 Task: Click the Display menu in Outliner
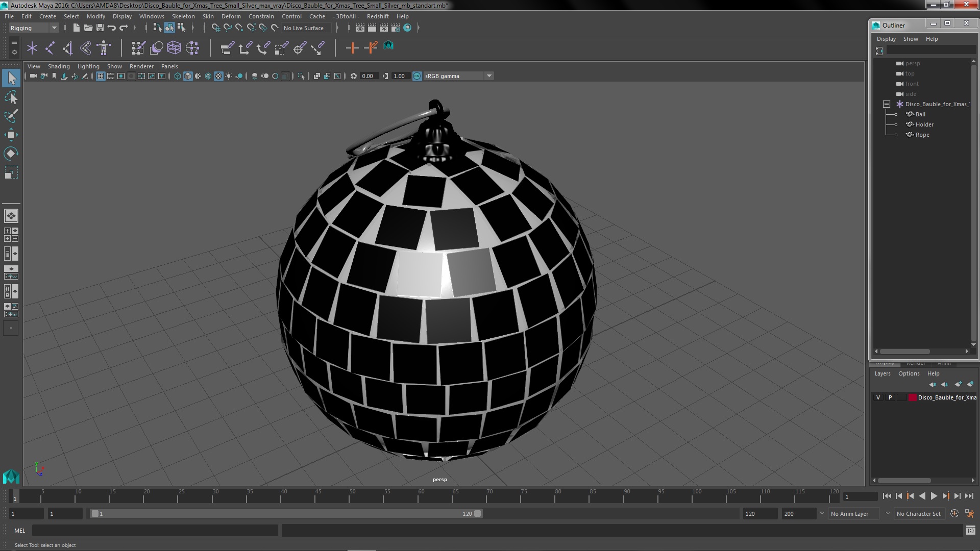(x=886, y=38)
